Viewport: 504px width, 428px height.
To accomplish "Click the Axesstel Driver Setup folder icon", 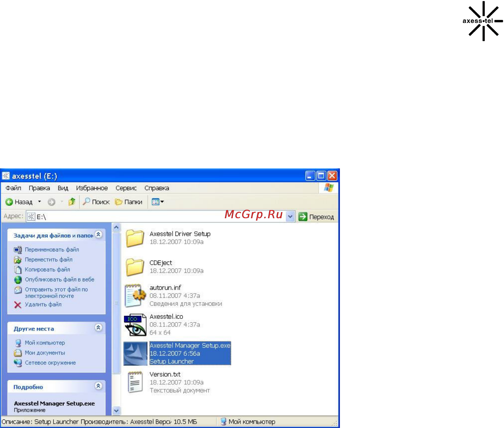I will pos(135,238).
